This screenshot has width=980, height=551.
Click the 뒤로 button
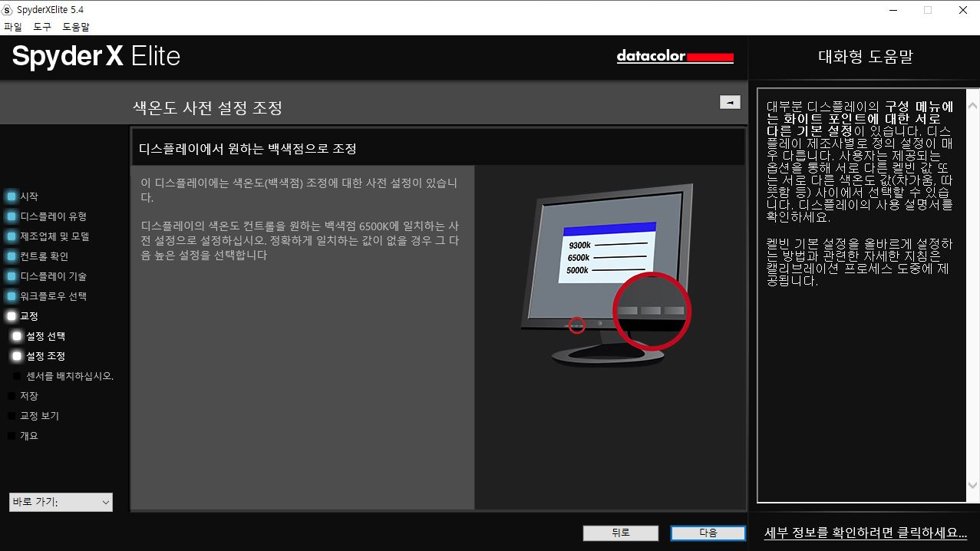621,533
